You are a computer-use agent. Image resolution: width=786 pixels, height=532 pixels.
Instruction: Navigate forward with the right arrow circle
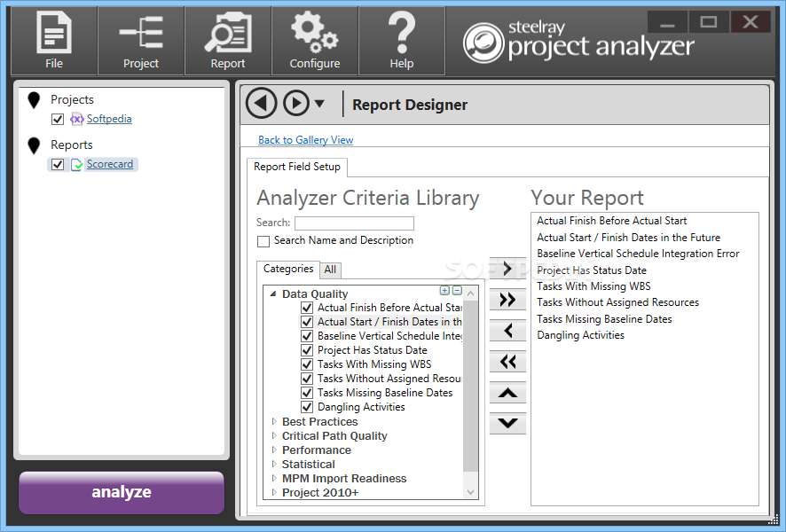296,103
